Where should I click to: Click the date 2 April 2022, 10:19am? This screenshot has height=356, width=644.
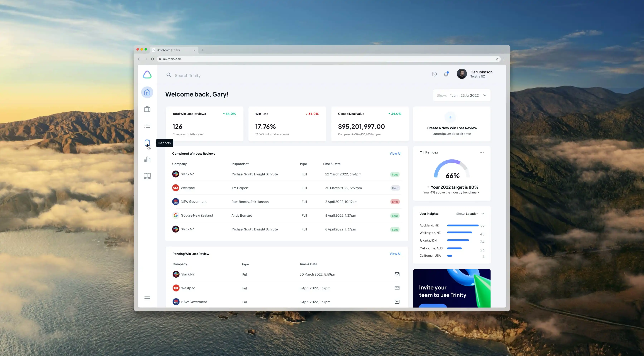point(341,202)
